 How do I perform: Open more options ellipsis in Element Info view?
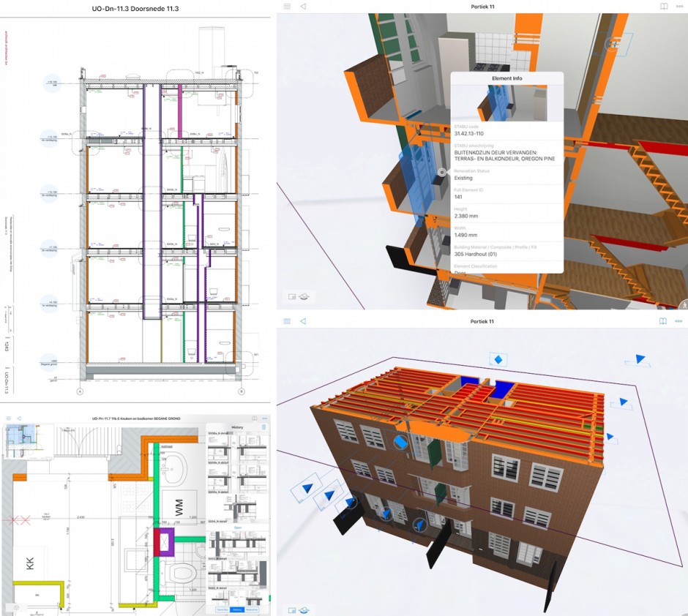pyautogui.click(x=678, y=7)
